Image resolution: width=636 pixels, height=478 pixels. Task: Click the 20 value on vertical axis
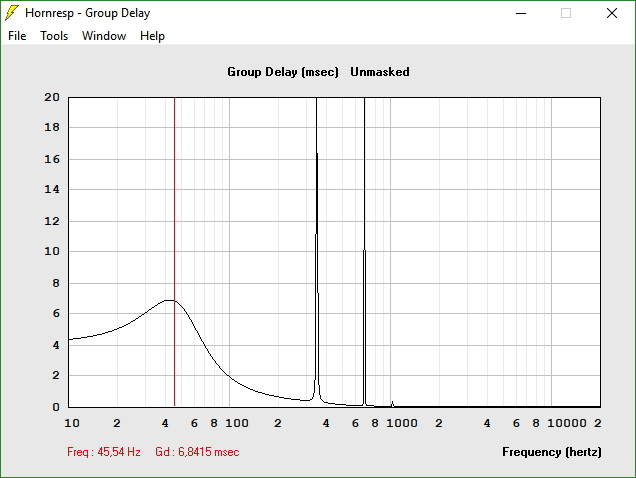[x=52, y=97]
